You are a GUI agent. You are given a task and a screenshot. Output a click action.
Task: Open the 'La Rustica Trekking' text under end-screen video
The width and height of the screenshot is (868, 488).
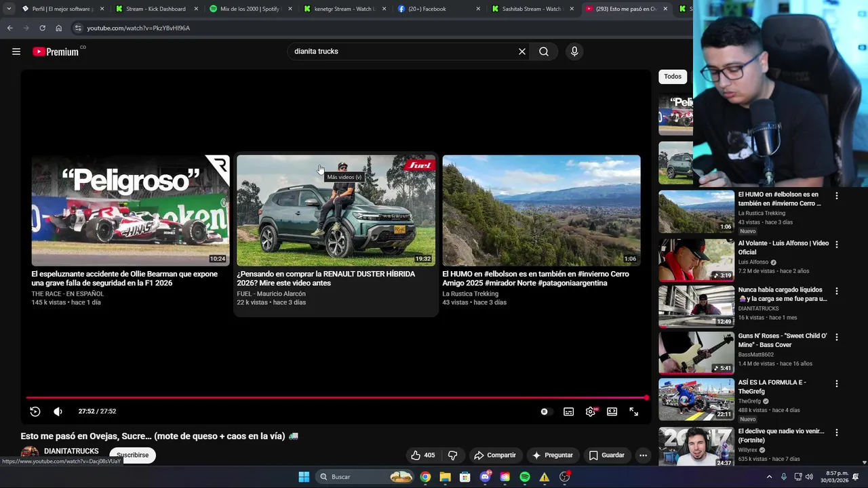[x=470, y=293]
